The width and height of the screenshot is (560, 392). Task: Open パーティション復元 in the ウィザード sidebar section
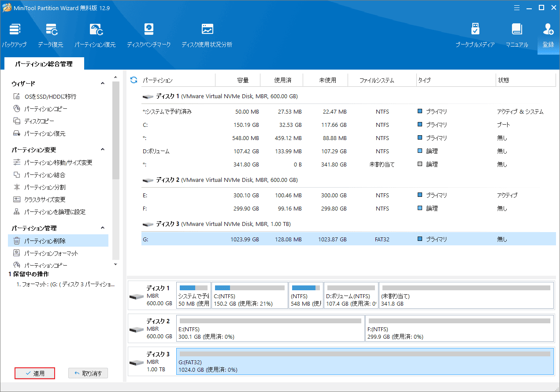click(x=39, y=133)
